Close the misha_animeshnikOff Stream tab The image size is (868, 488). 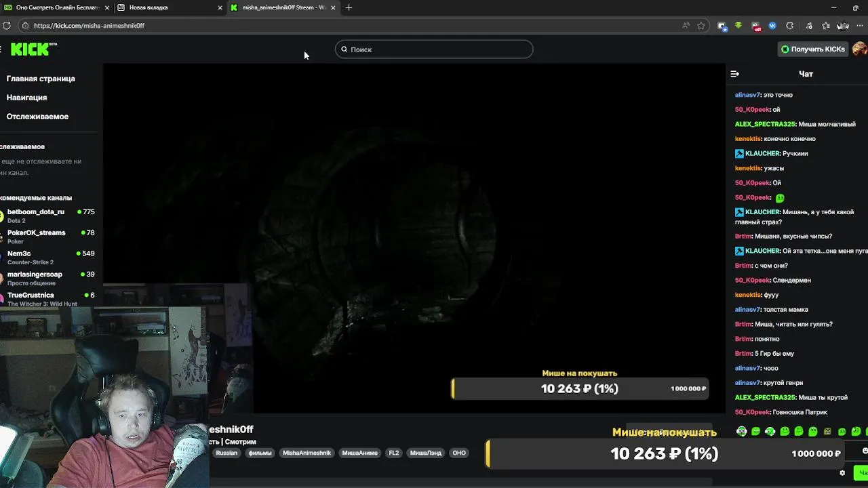coord(333,7)
